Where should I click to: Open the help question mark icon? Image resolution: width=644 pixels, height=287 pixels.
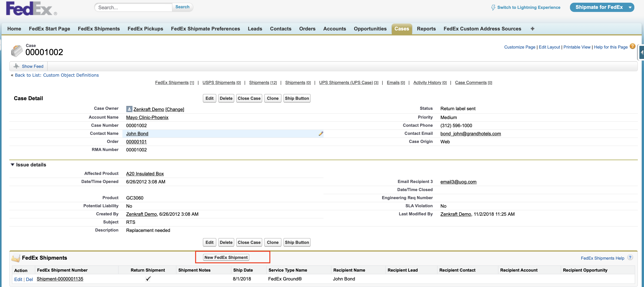(632, 46)
